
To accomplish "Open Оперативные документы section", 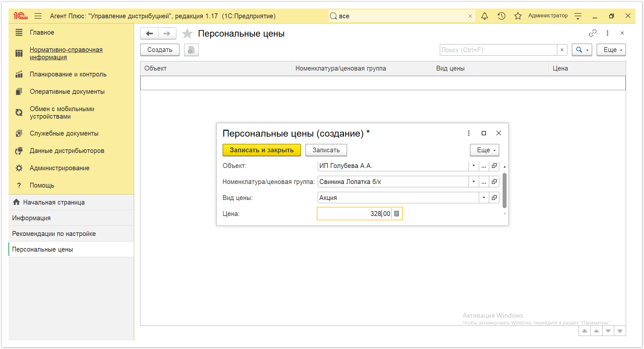I will (67, 91).
